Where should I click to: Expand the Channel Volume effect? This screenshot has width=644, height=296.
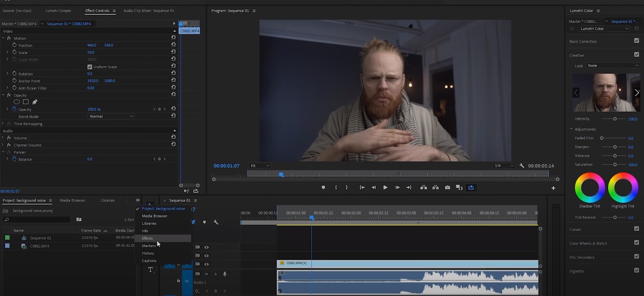(3, 145)
